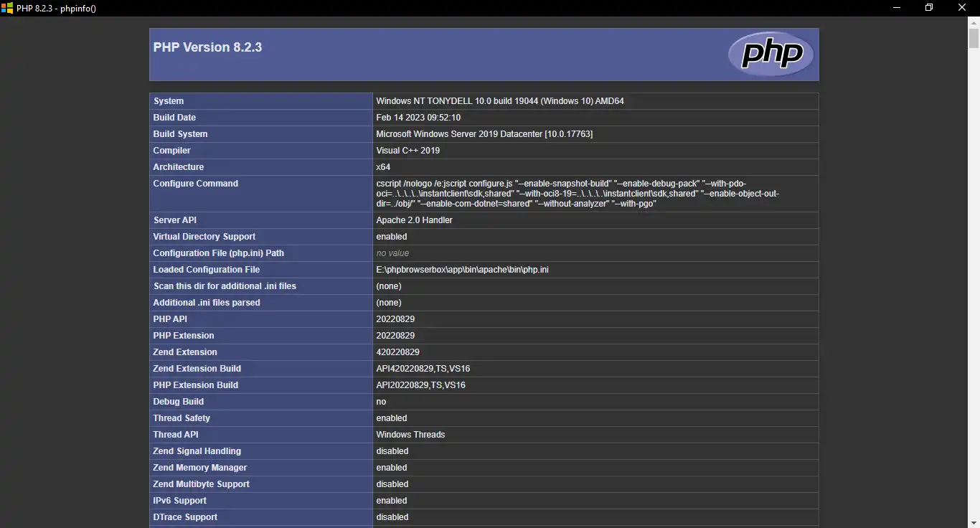
Task: Select the 'Build Date' label
Action: click(174, 118)
